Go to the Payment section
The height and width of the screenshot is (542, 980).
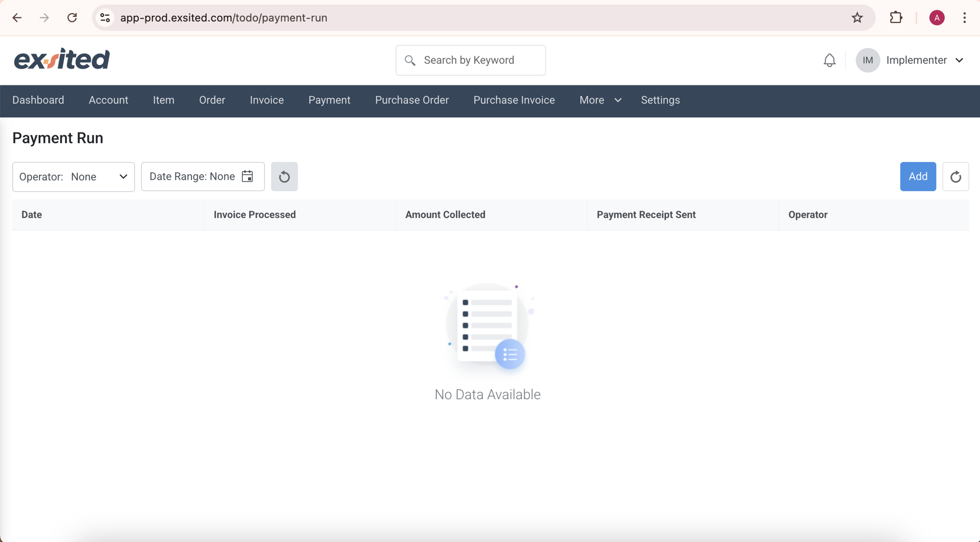329,100
